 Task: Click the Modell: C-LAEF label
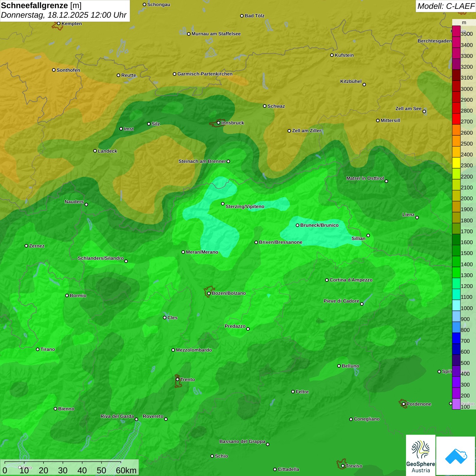pyautogui.click(x=446, y=6)
